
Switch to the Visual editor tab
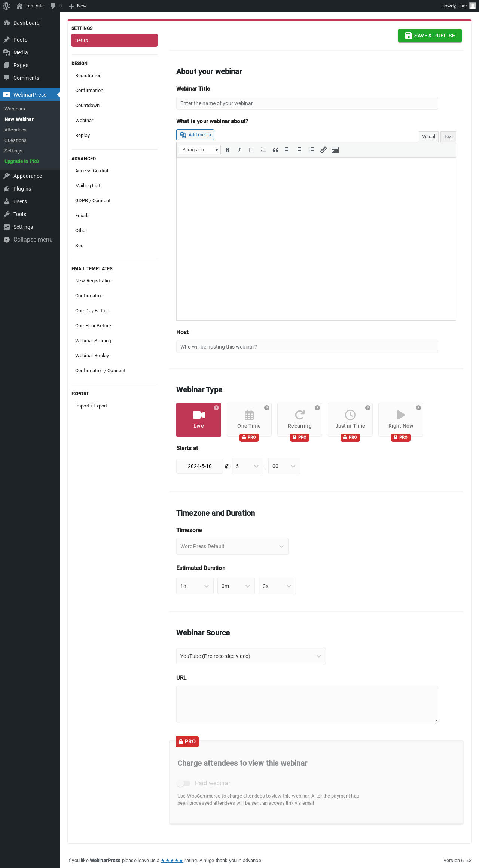[x=429, y=137]
